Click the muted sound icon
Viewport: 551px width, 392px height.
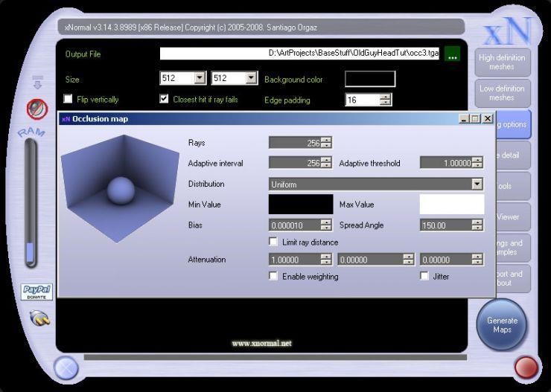36,109
